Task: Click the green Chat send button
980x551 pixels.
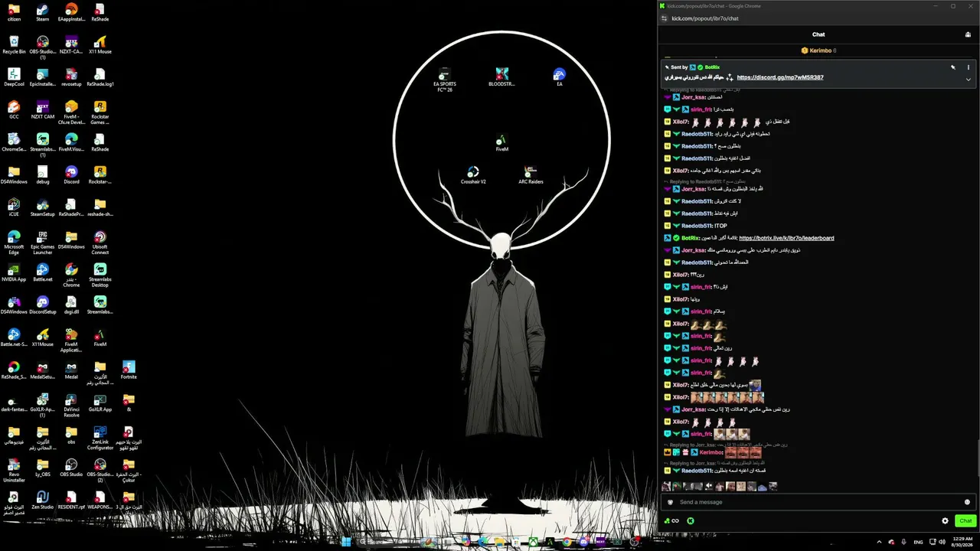Action: point(965,520)
